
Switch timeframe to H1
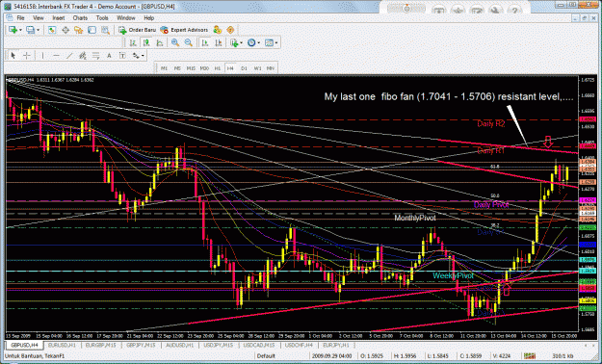218,68
